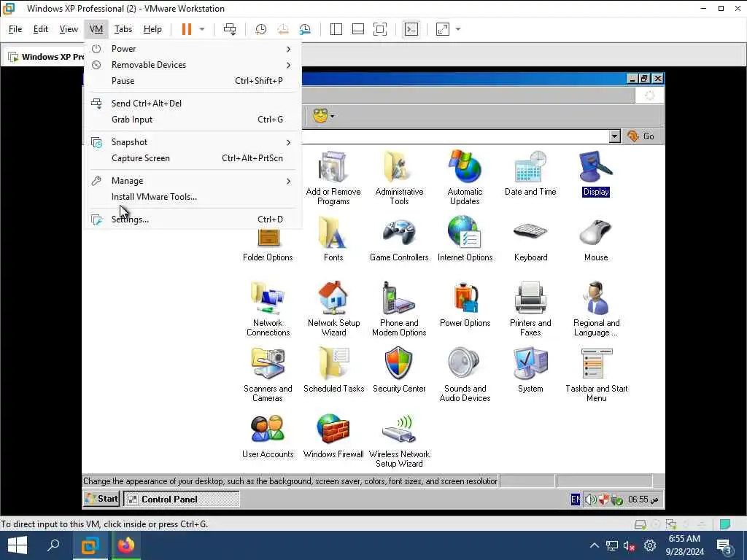Image resolution: width=747 pixels, height=560 pixels.
Task: Click the Control Panel taskbar button
Action: [182, 499]
